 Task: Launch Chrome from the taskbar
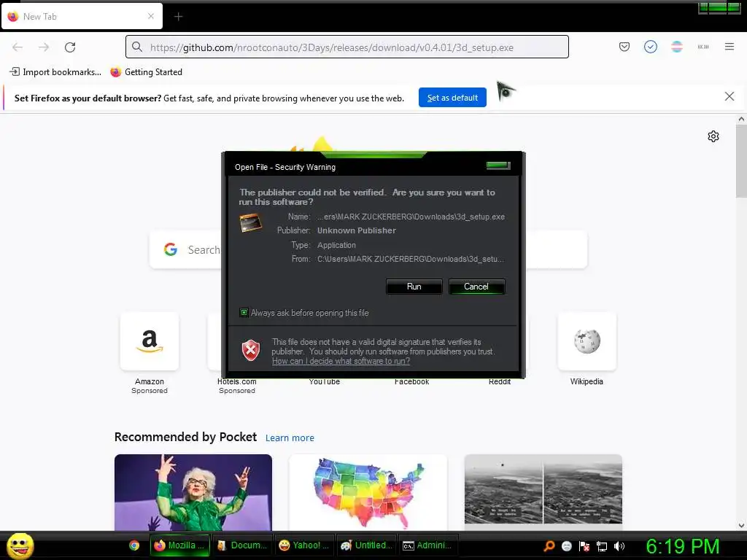tap(134, 545)
